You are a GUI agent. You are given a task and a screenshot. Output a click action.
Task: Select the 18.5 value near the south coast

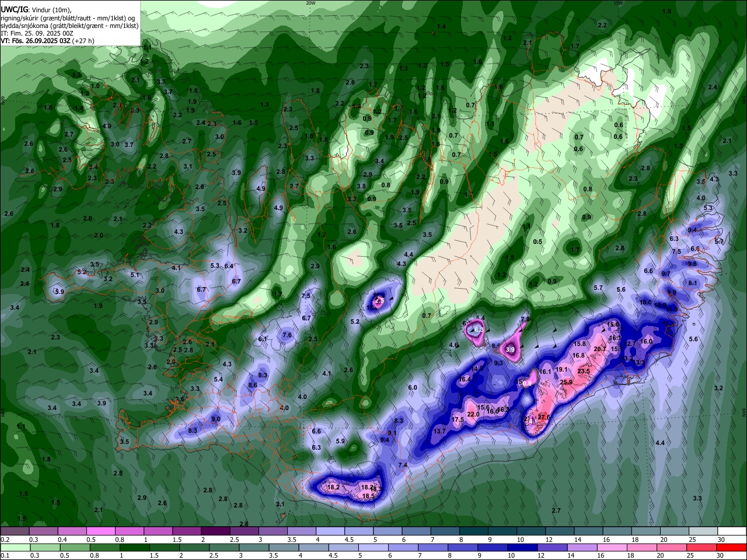[x=368, y=496]
